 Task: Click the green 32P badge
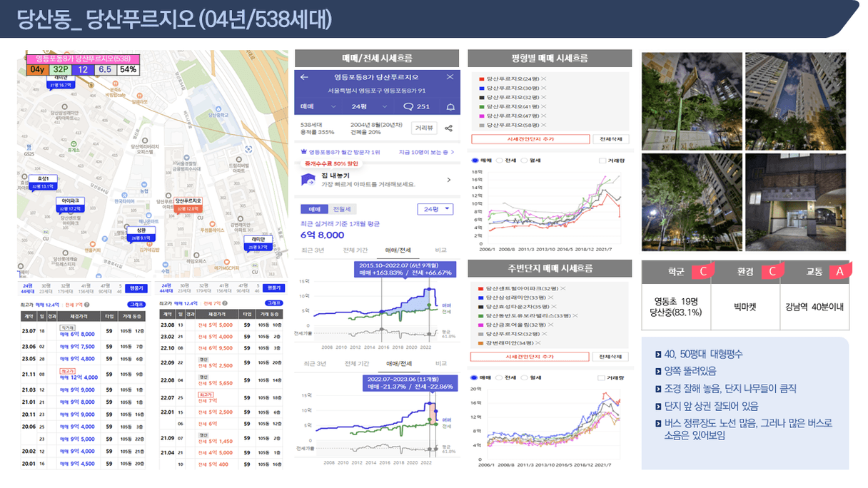click(x=60, y=69)
